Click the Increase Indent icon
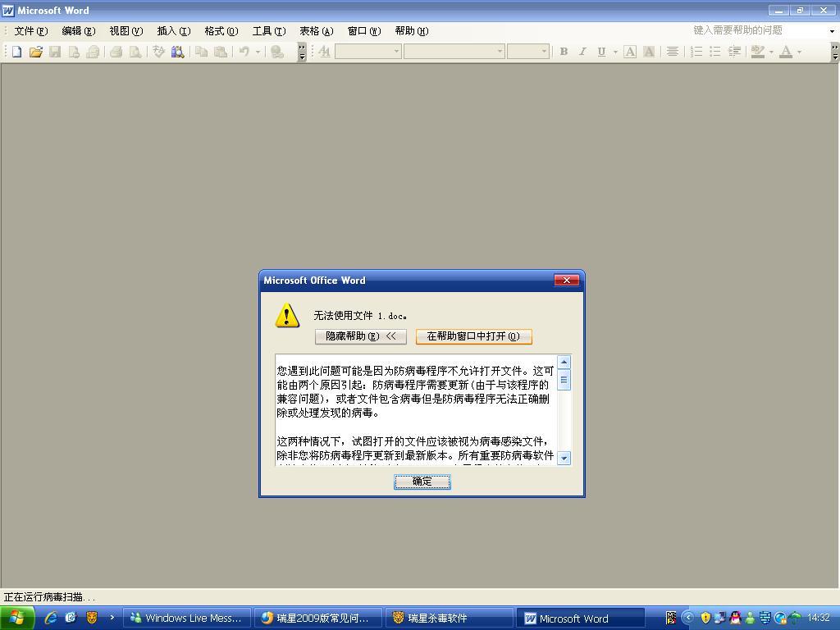 [734, 52]
